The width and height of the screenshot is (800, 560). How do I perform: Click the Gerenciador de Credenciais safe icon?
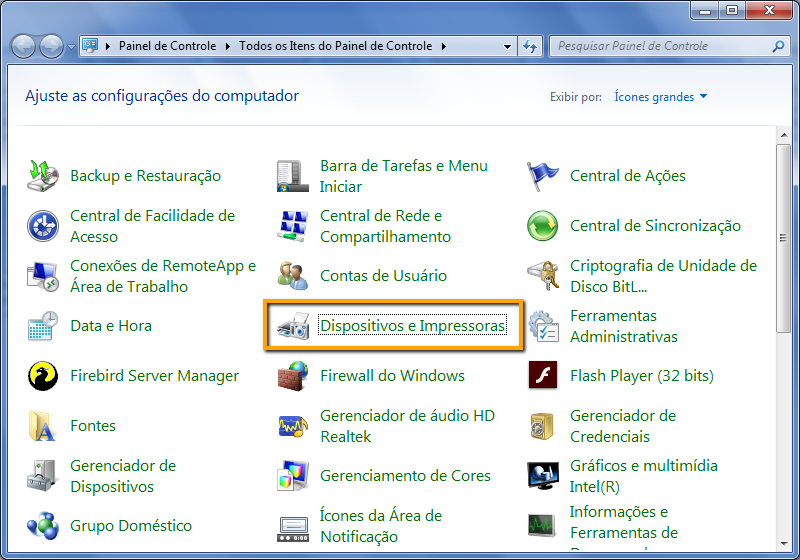point(542,426)
